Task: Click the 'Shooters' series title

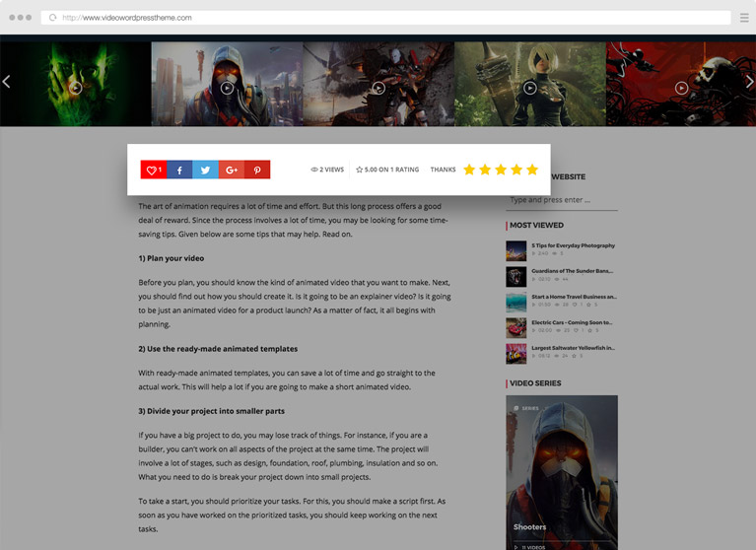Action: pyautogui.click(x=530, y=527)
